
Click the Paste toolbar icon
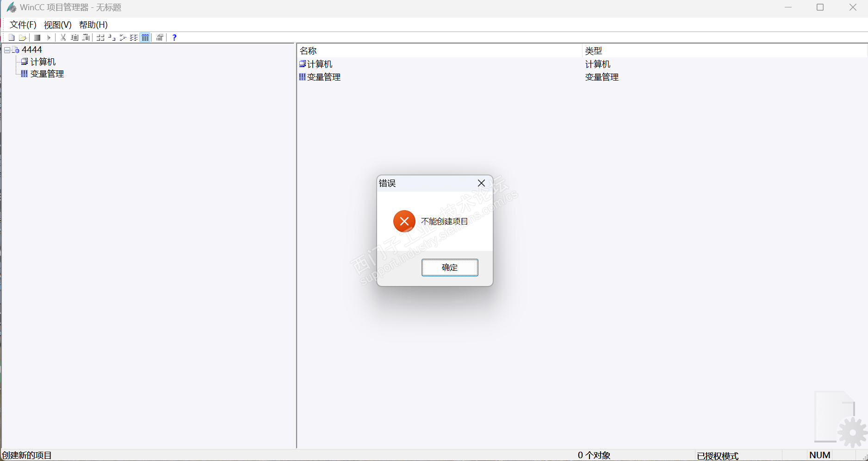86,37
